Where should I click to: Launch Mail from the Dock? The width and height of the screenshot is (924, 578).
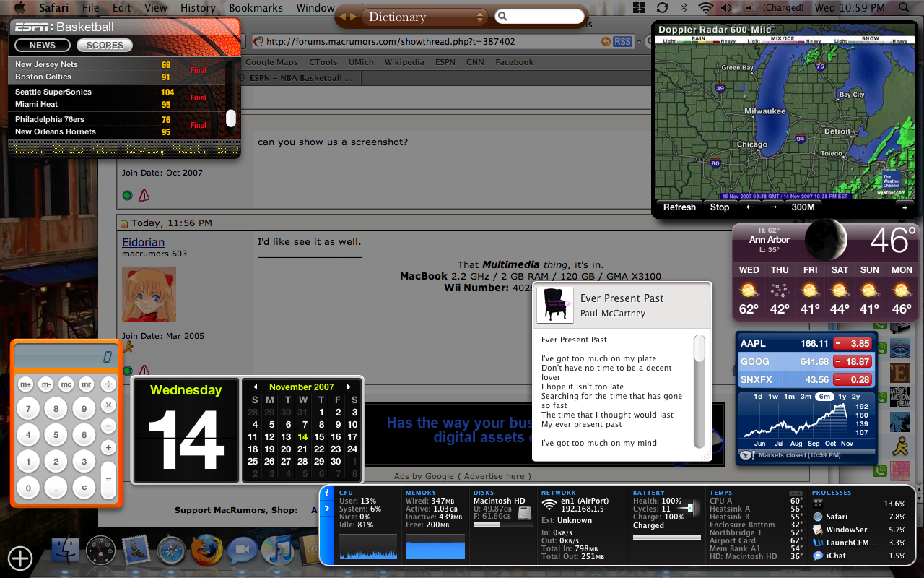pos(136,551)
